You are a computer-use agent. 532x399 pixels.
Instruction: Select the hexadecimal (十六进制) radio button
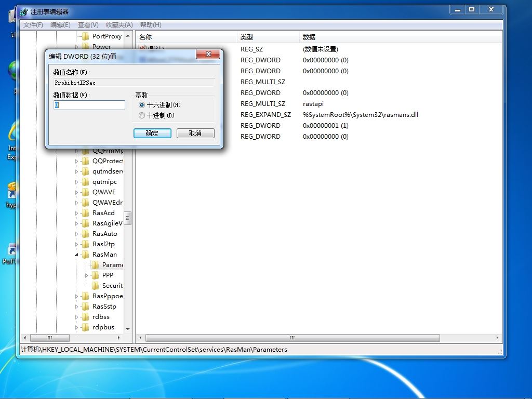142,105
